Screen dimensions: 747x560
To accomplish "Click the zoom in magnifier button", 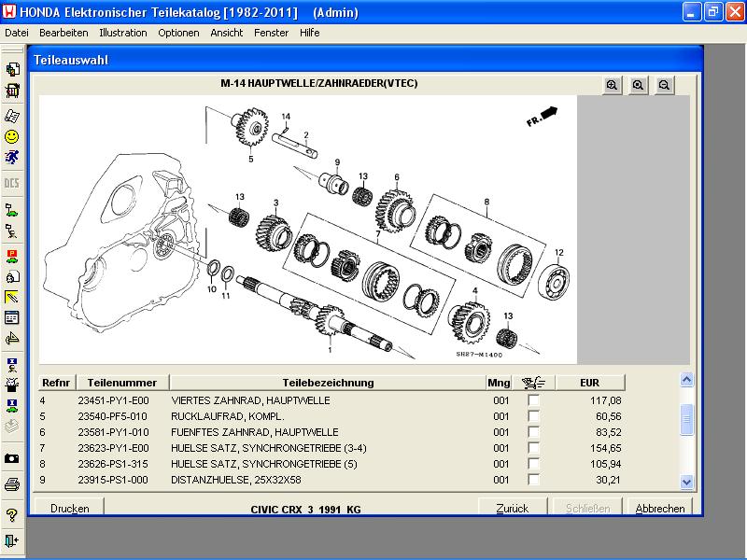I will (x=612, y=85).
